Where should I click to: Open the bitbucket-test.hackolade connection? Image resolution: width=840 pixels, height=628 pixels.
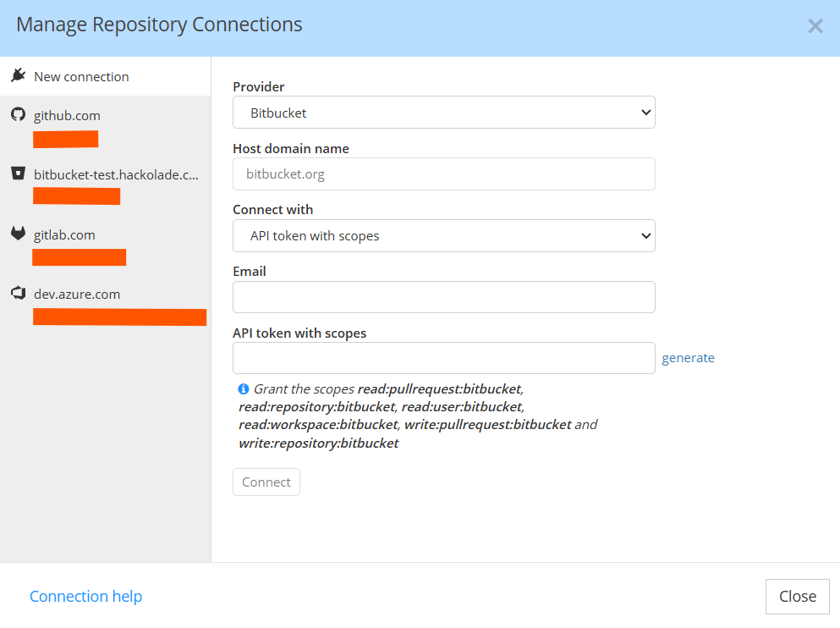[117, 175]
